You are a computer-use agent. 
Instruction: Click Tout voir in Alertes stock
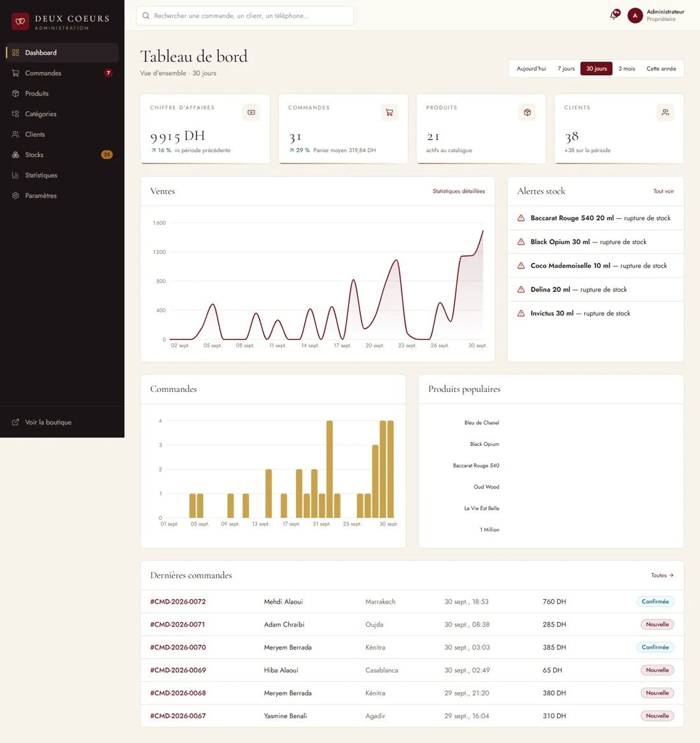pos(664,191)
